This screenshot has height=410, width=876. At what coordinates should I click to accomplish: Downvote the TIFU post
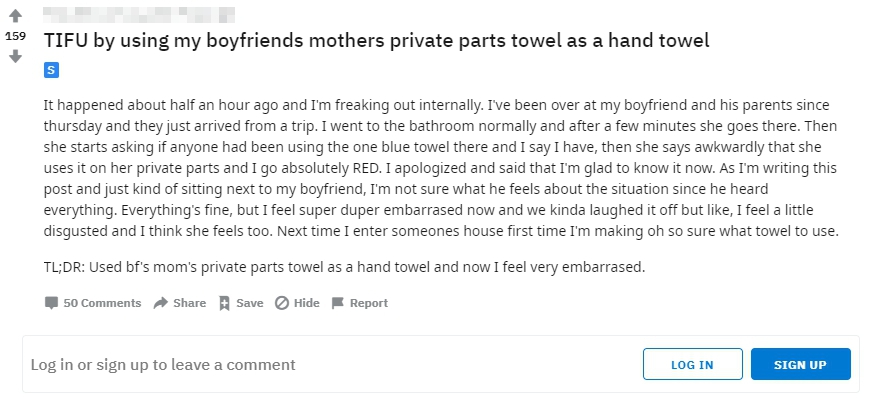(15, 57)
